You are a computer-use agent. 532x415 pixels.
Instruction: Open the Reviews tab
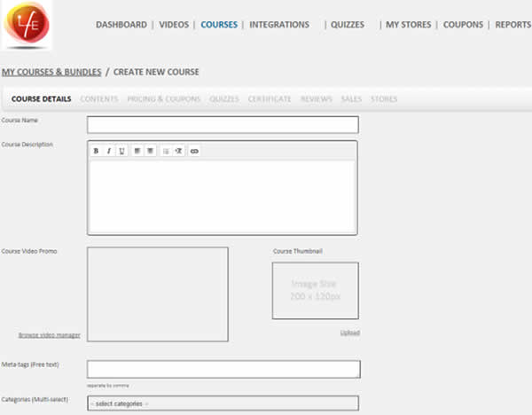click(317, 98)
